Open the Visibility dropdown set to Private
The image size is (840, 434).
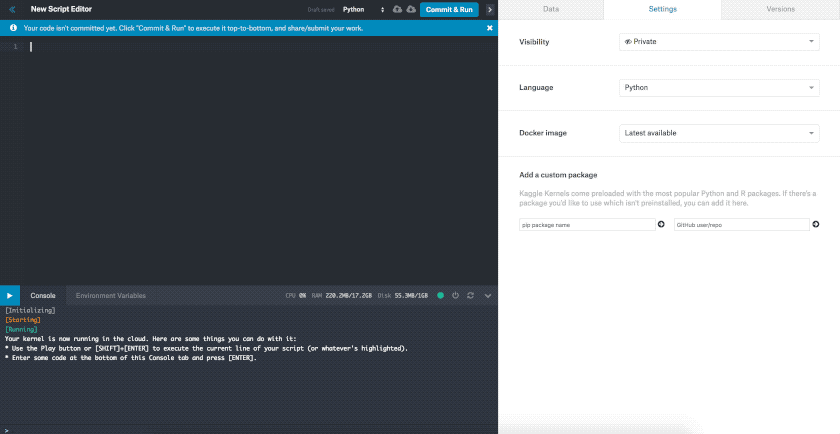tap(719, 42)
